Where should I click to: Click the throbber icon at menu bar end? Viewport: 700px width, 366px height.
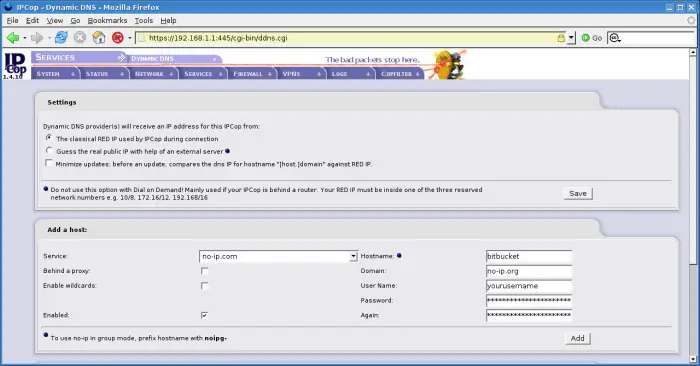point(692,20)
